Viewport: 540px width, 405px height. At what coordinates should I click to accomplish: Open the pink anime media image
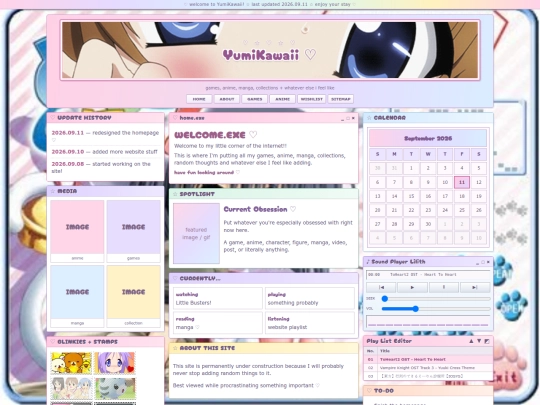(x=77, y=227)
